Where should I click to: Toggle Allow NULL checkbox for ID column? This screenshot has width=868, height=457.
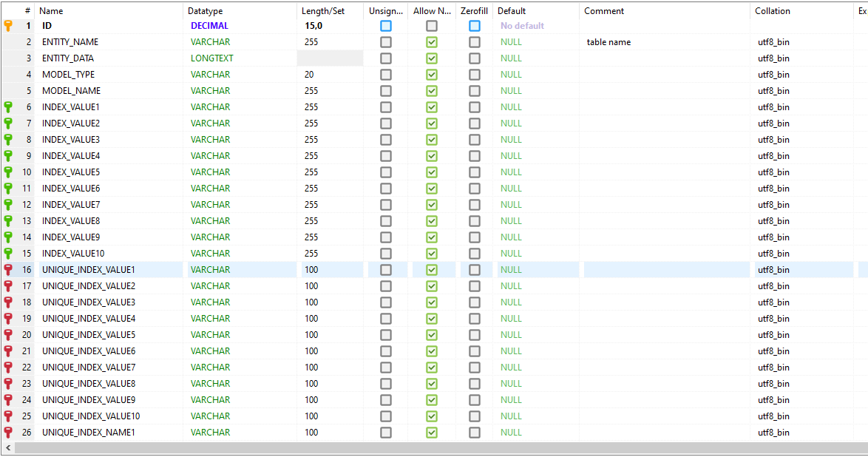tap(432, 26)
